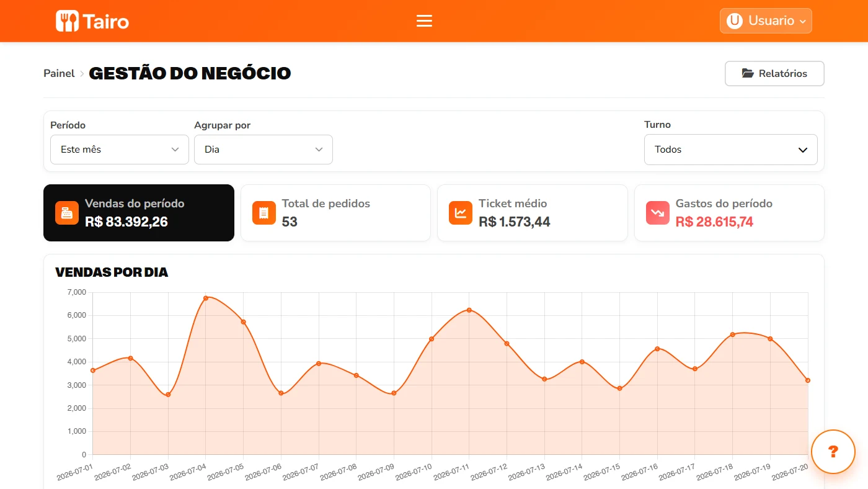Click the 2026-07-10 x-axis date label

414,471
